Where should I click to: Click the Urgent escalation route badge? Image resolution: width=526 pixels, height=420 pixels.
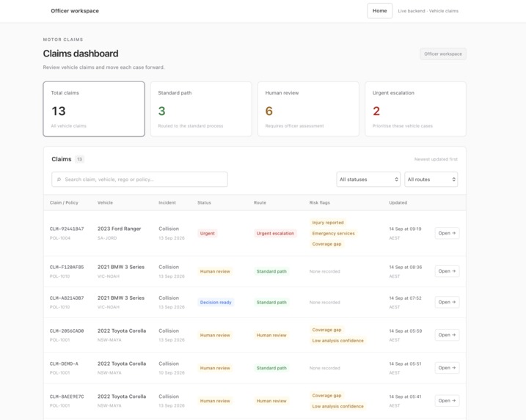pos(275,233)
